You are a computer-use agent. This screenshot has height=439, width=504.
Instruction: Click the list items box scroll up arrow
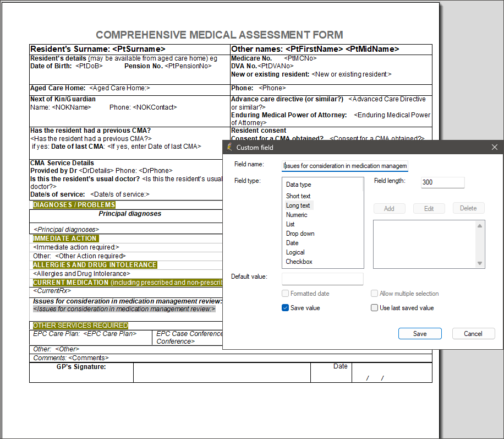pos(480,226)
